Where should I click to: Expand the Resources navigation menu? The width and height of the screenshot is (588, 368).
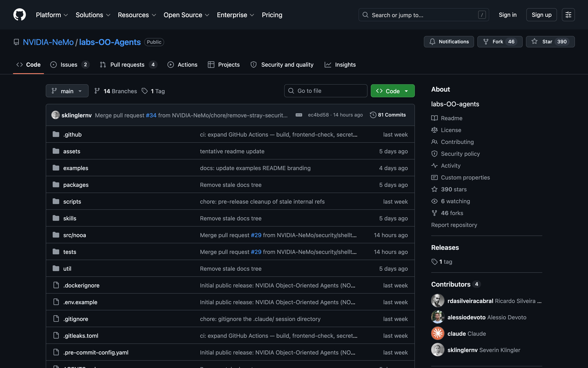coord(137,15)
